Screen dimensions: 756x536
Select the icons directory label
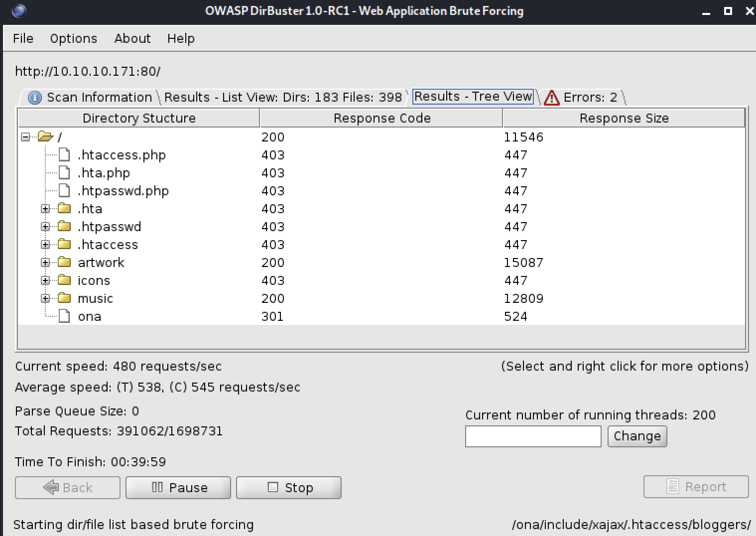[94, 280]
